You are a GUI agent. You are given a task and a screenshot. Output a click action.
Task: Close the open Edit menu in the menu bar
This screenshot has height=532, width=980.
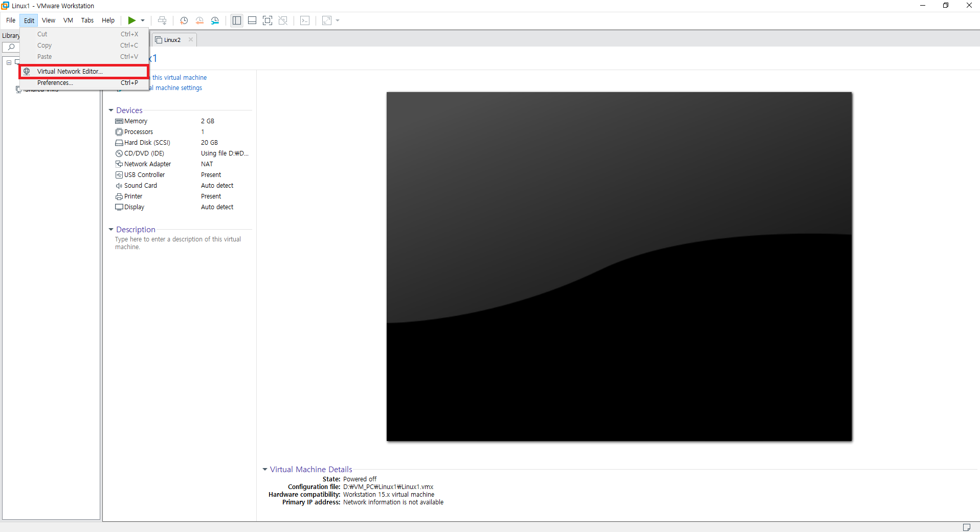(29, 20)
